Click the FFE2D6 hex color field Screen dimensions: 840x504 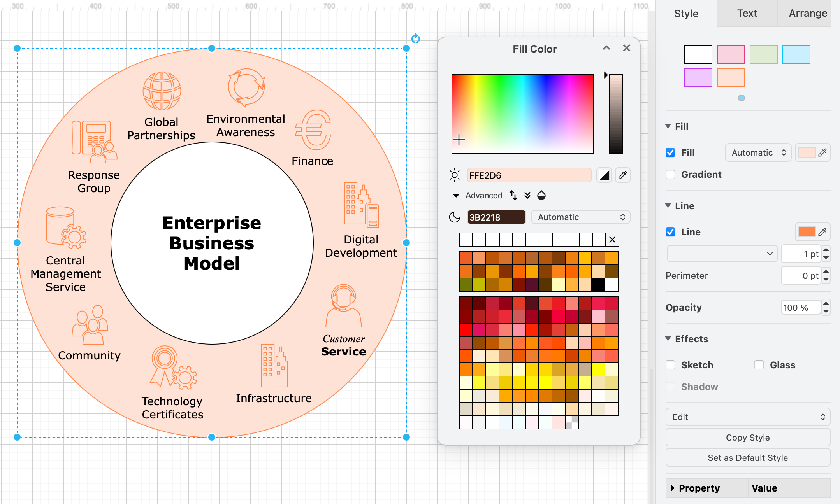pos(529,175)
